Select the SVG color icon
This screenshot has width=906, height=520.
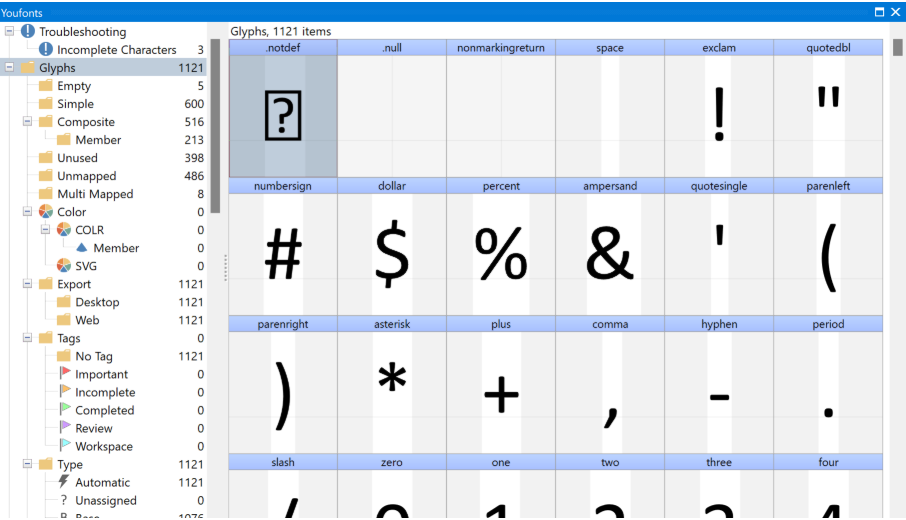64,266
